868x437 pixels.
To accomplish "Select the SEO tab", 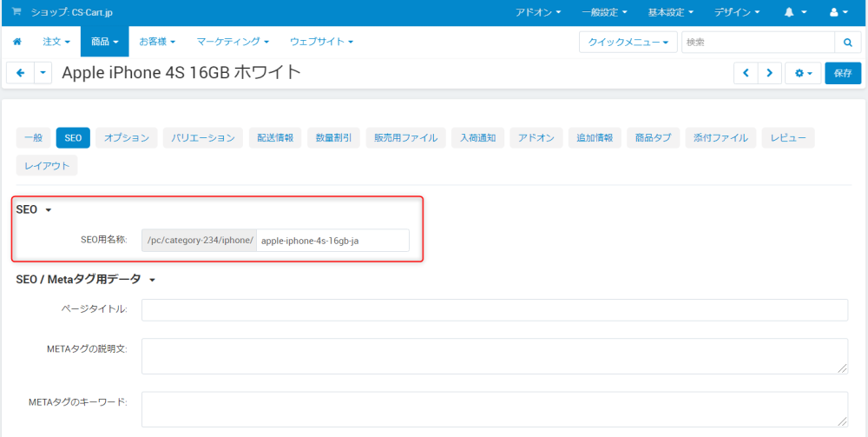I will pos(73,138).
